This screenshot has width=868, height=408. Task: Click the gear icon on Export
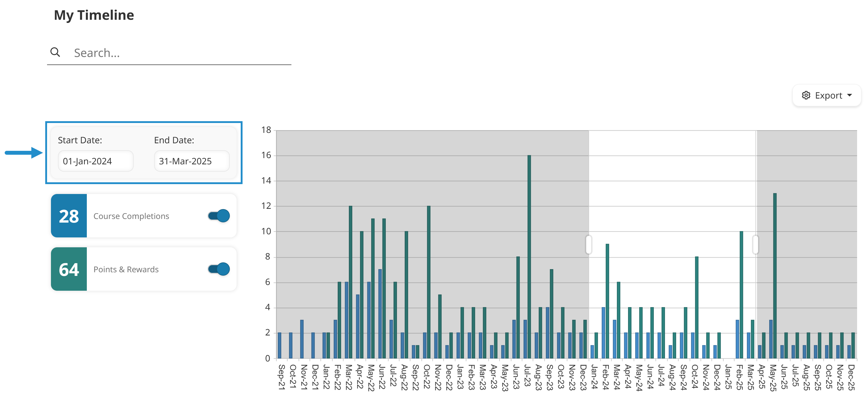806,95
